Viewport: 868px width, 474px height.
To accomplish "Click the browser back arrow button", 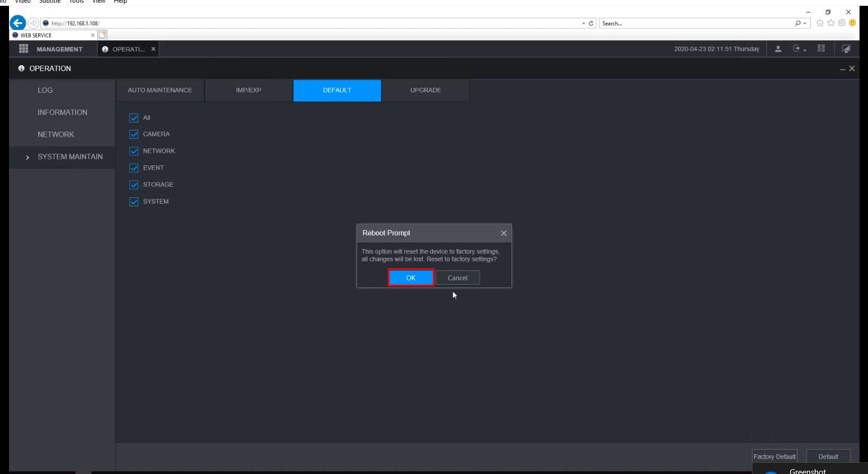I will click(x=17, y=23).
